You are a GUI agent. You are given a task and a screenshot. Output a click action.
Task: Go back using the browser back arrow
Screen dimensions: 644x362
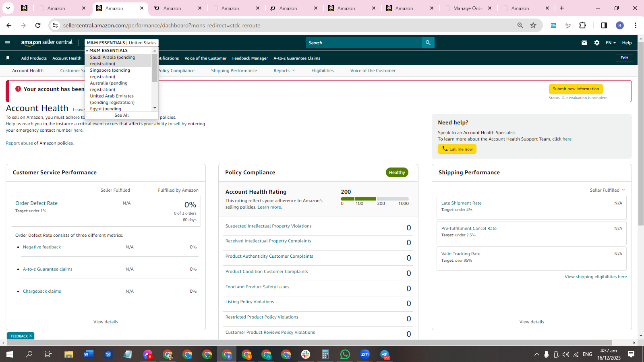[x=9, y=25]
